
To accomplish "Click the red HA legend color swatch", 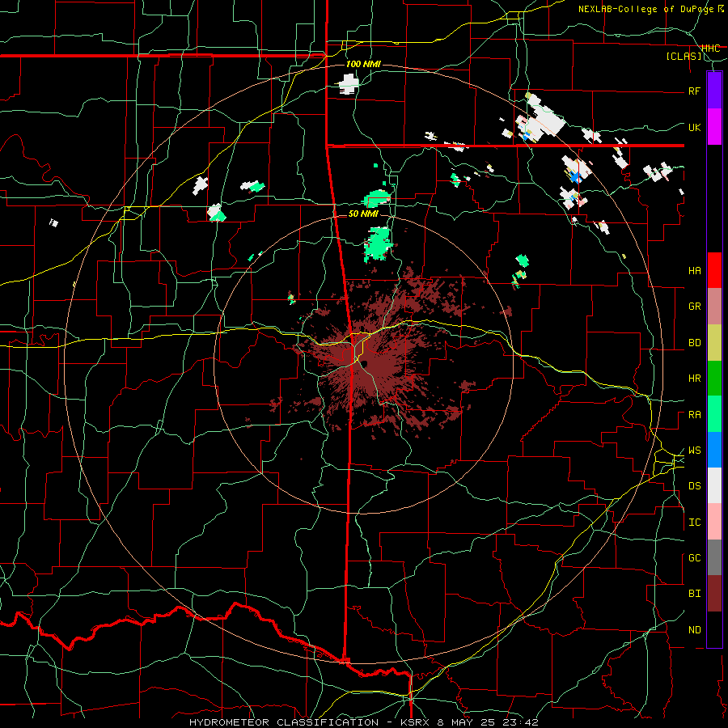I will pyautogui.click(x=714, y=270).
